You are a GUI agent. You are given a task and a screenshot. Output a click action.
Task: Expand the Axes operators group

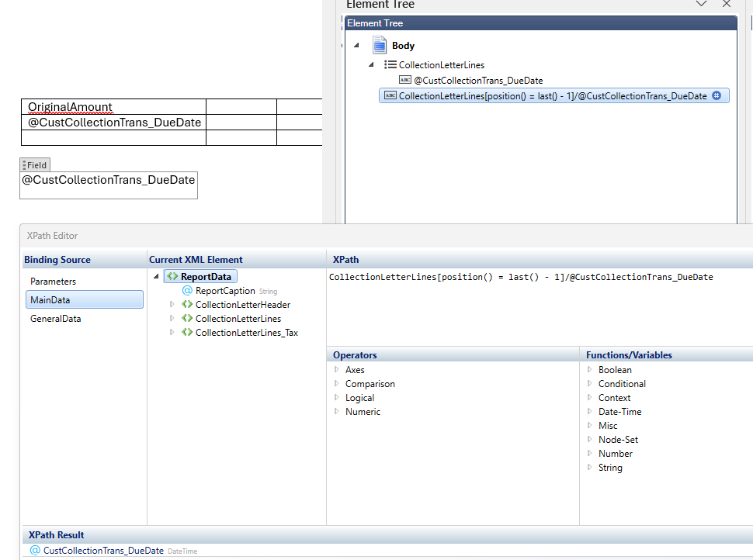[337, 370]
